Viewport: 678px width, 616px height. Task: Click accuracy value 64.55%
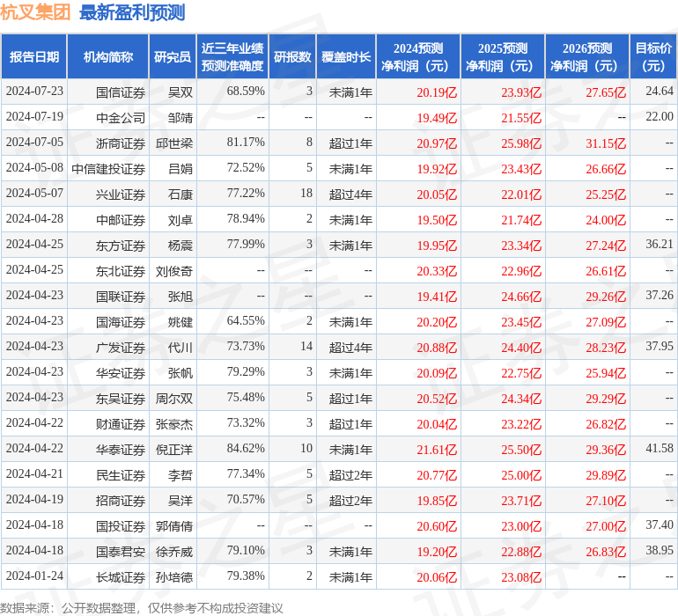[x=246, y=320]
